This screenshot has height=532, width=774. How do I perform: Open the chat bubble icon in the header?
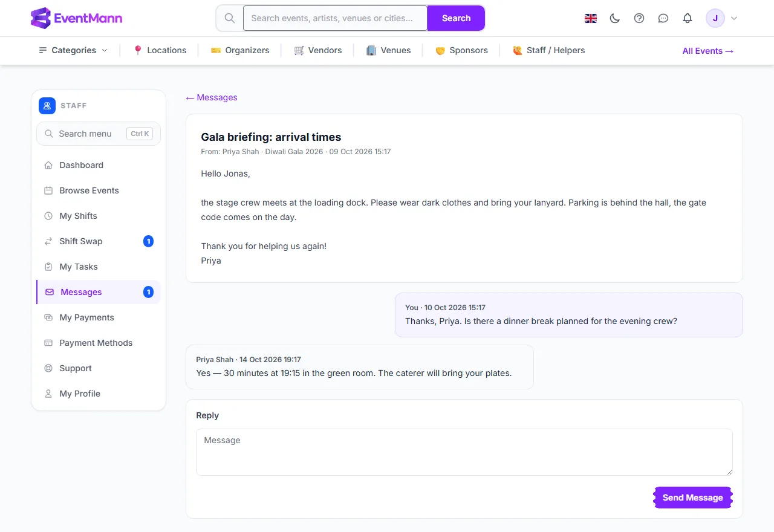663,18
